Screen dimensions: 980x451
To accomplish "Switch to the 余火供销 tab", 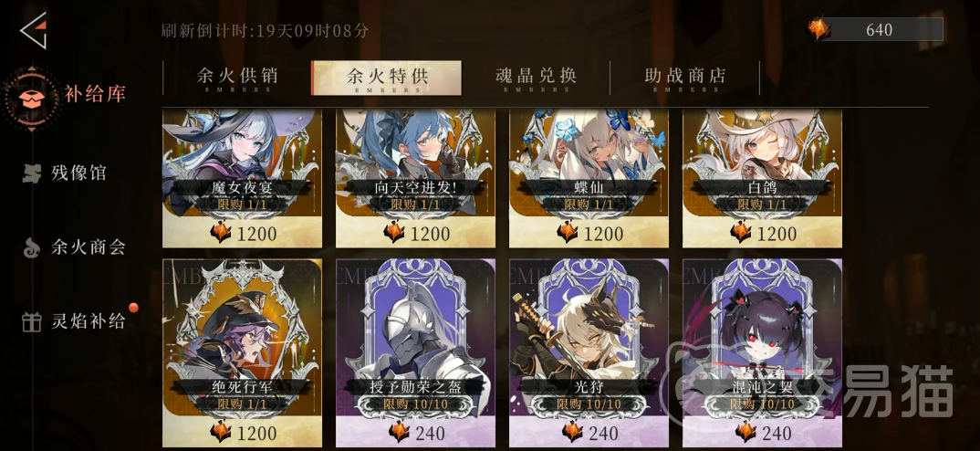I will pyautogui.click(x=237, y=79).
